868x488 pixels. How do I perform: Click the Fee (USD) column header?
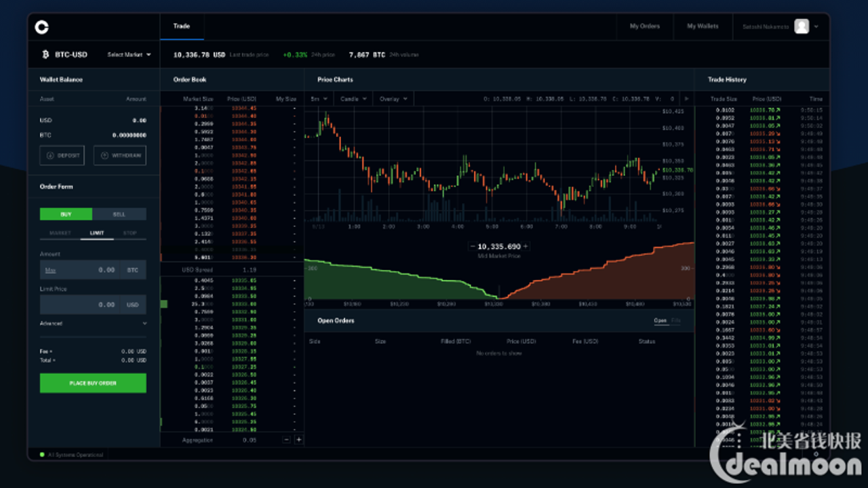tap(585, 341)
